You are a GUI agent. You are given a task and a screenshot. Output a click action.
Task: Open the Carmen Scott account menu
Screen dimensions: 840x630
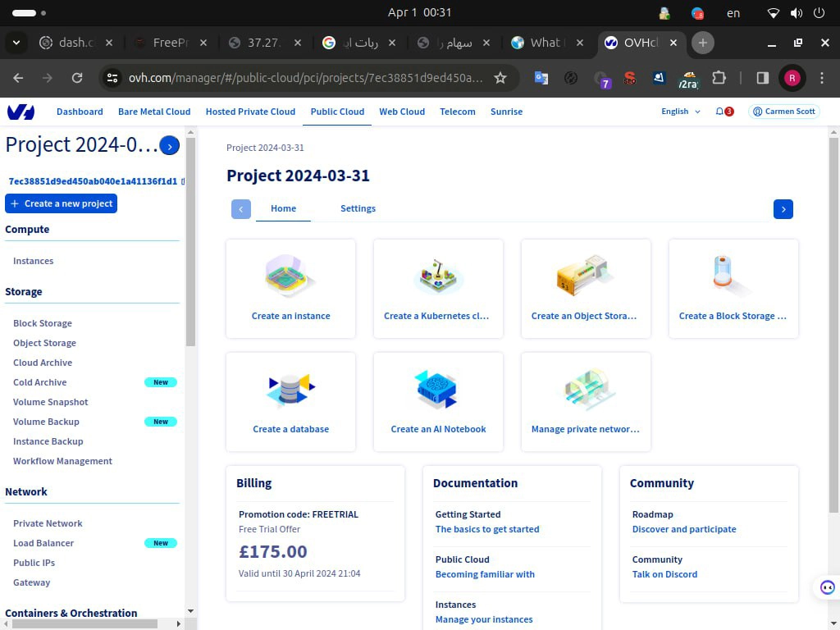[783, 112]
